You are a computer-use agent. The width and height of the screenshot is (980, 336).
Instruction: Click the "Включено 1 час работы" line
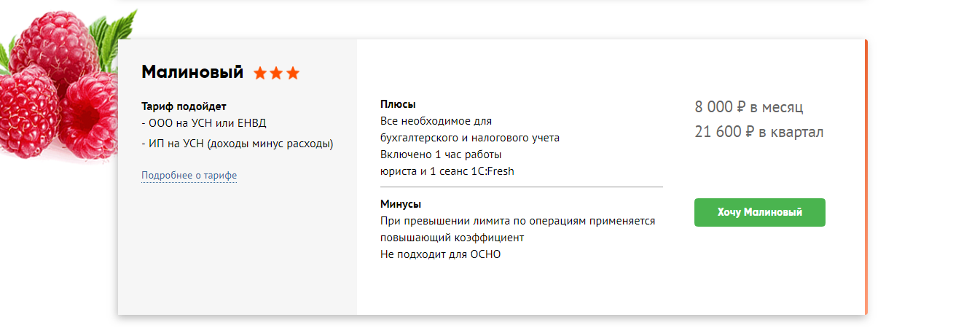pos(441,155)
